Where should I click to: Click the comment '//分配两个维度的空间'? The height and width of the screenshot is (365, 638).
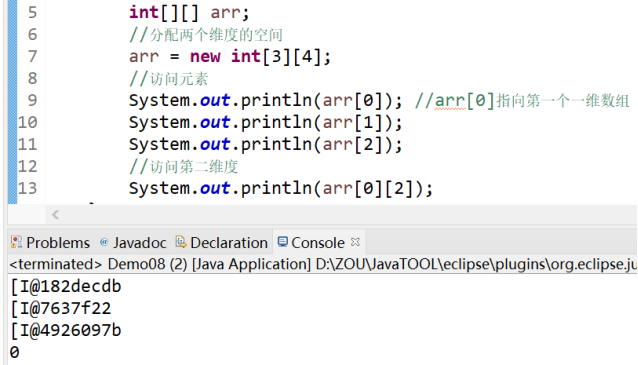[x=206, y=35]
